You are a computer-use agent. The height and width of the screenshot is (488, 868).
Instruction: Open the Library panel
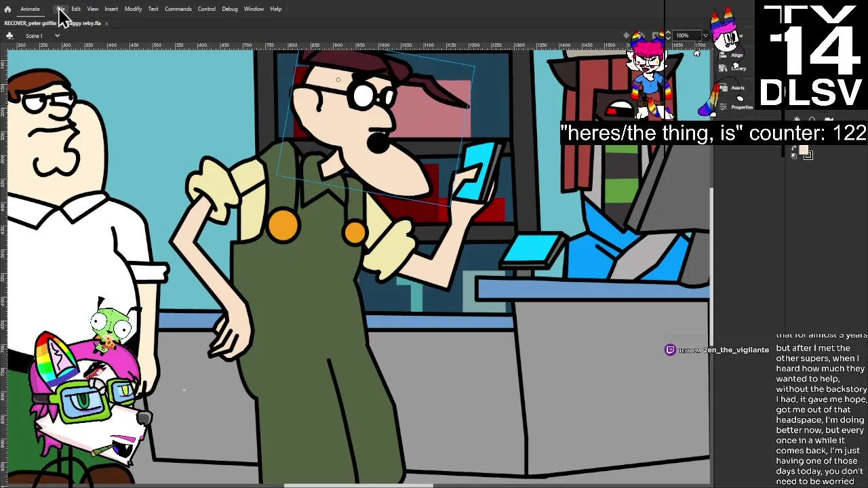[732, 68]
